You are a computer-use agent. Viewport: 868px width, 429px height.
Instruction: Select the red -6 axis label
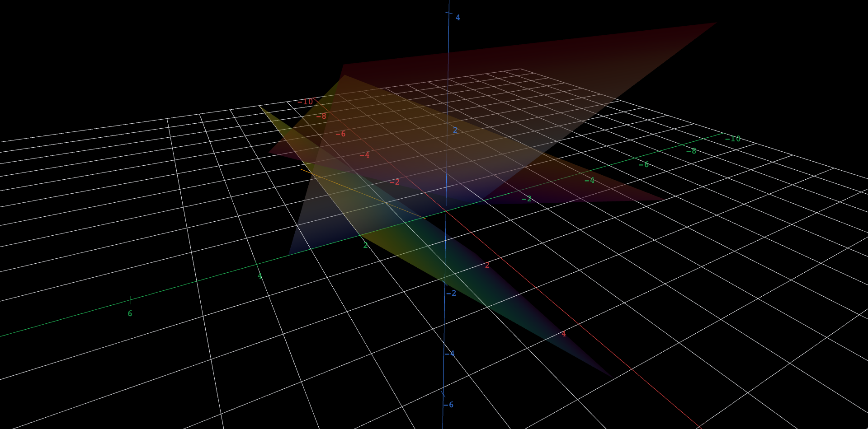[340, 134]
